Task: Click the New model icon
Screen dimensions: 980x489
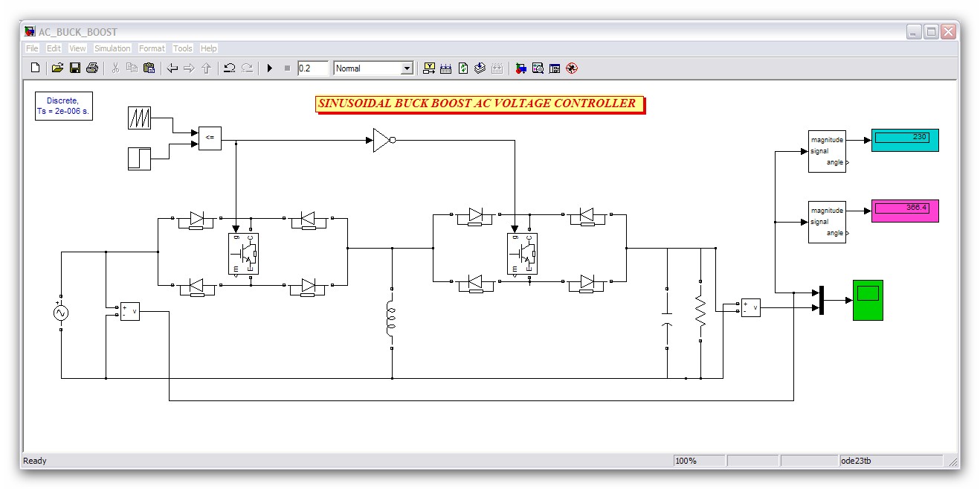Action: coord(35,68)
